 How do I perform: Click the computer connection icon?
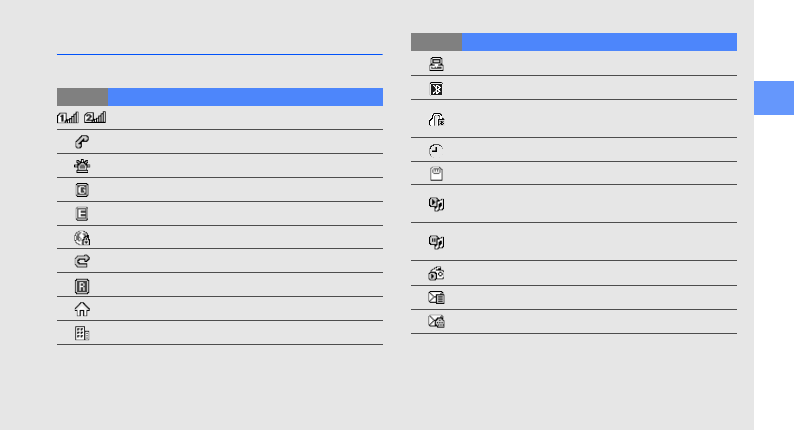(x=436, y=64)
